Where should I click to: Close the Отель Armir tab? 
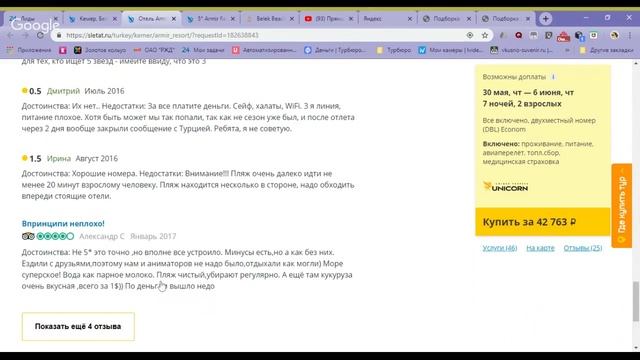tap(174, 19)
